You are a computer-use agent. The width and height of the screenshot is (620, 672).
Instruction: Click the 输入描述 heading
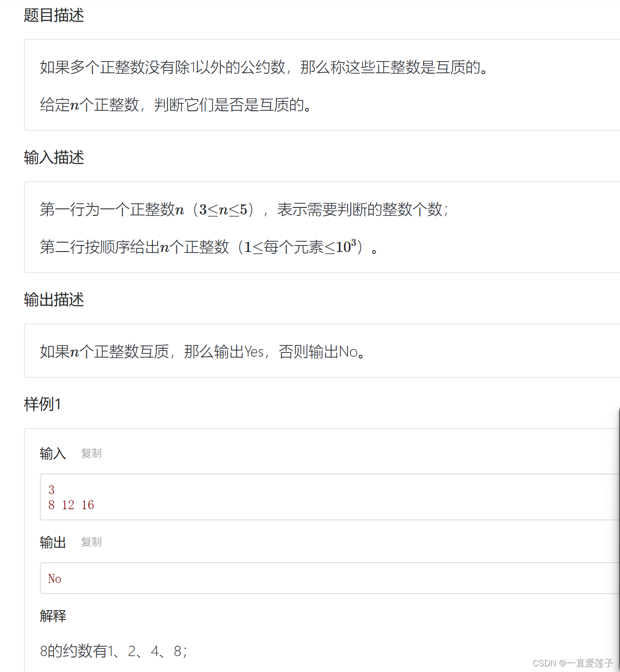54,157
